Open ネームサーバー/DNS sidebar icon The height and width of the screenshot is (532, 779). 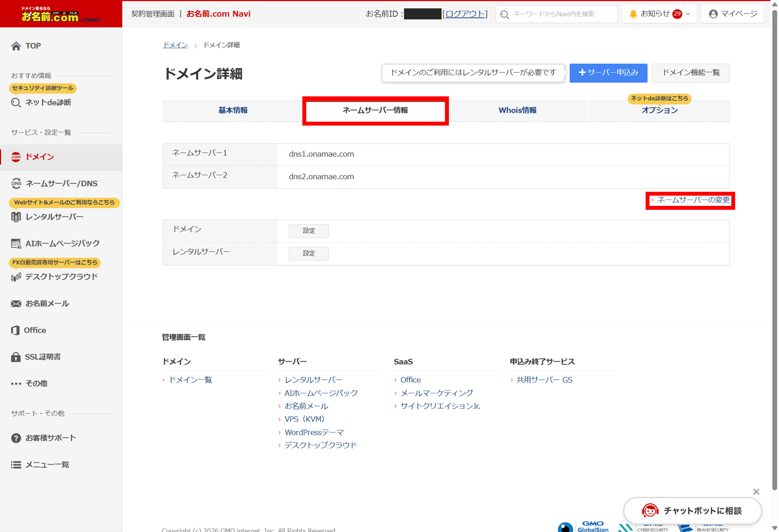coord(16,183)
